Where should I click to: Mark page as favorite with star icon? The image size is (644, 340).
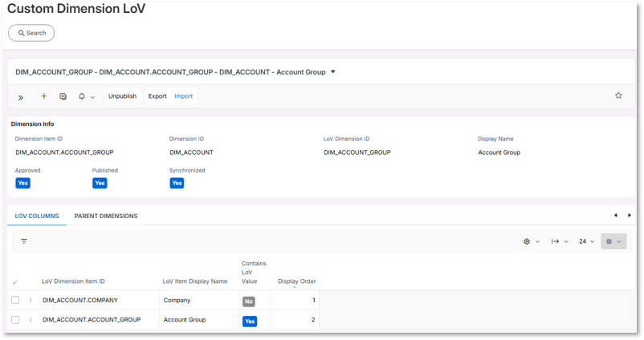(618, 95)
